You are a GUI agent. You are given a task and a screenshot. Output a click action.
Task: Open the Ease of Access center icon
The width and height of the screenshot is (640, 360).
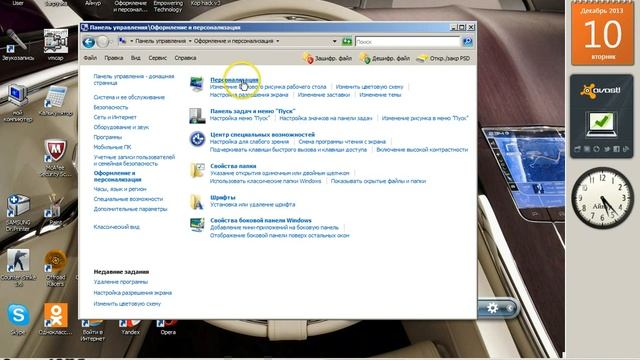[197, 139]
